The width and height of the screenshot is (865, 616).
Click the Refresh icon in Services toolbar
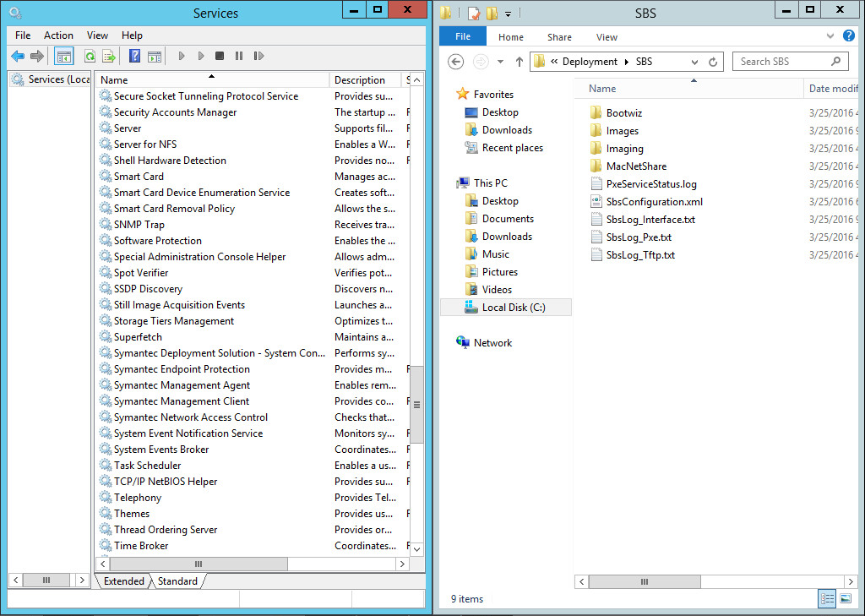pyautogui.click(x=90, y=57)
